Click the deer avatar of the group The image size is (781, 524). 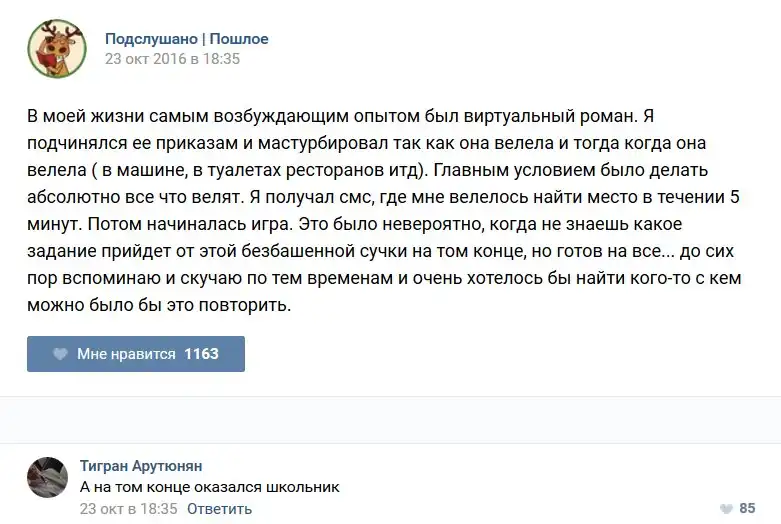[56, 48]
